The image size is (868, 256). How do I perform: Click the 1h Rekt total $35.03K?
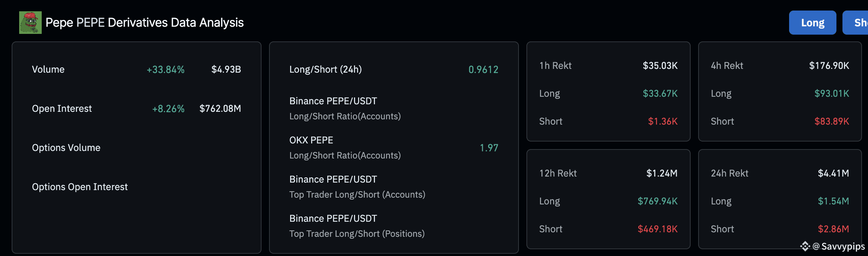(x=660, y=66)
